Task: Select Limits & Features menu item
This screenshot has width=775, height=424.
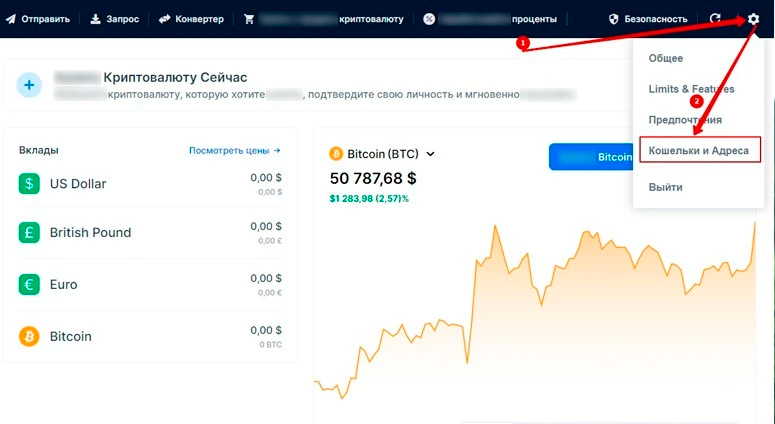Action: 691,89
